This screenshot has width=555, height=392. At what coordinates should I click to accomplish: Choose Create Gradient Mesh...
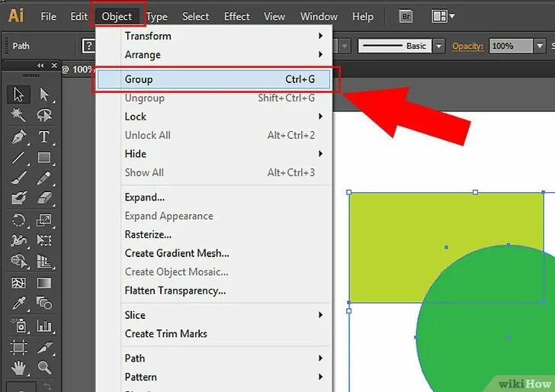[x=213, y=253]
